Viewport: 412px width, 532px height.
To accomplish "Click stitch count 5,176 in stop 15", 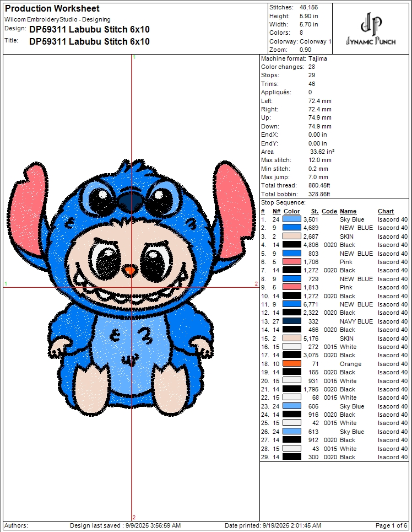I will click(x=311, y=338).
